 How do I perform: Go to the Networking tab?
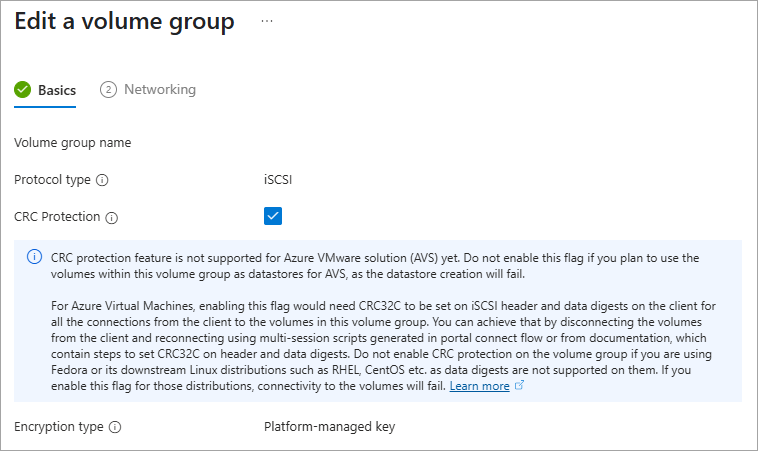[159, 90]
